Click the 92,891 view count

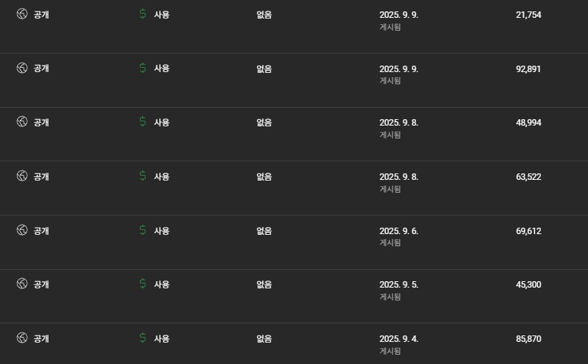pos(528,69)
